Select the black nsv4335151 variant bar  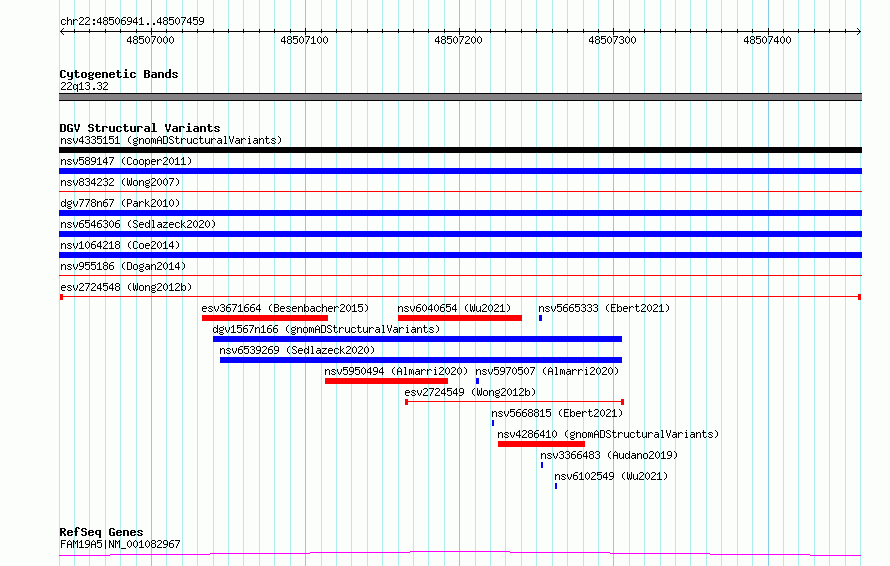pyautogui.click(x=460, y=150)
